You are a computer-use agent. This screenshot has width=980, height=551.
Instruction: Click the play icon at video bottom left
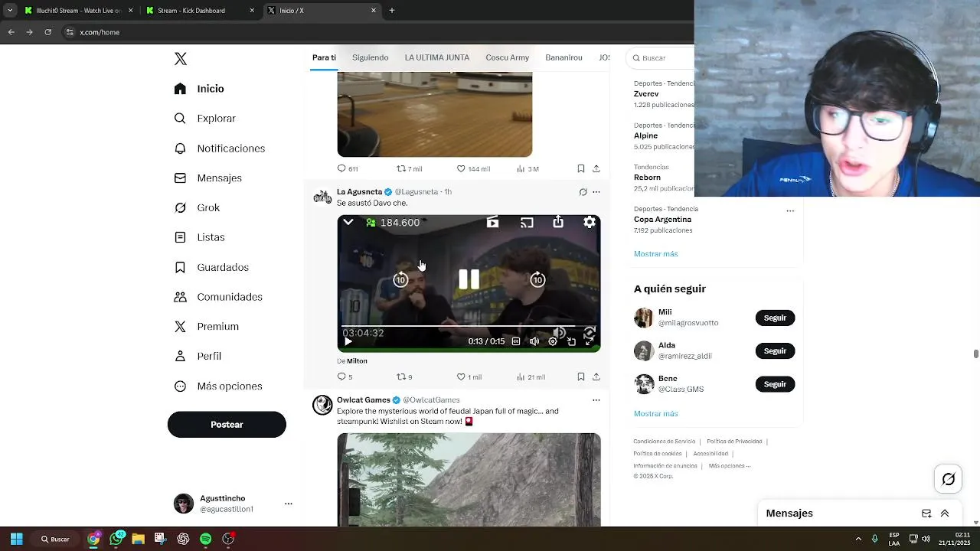coord(348,341)
